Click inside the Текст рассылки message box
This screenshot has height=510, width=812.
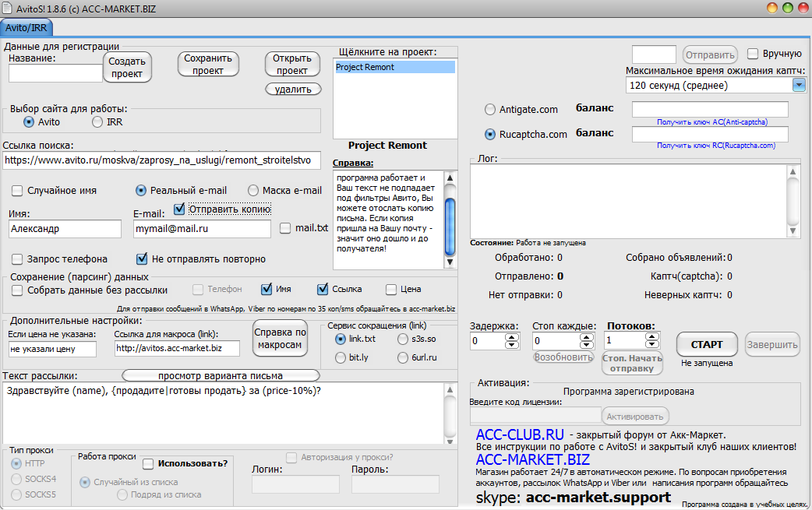tap(223, 413)
